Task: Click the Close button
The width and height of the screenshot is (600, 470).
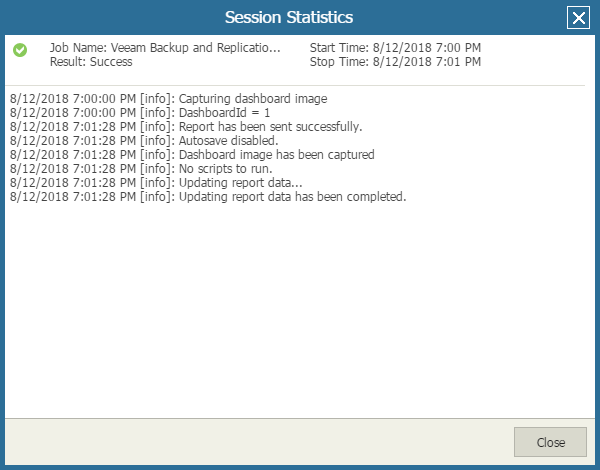Action: (550, 442)
